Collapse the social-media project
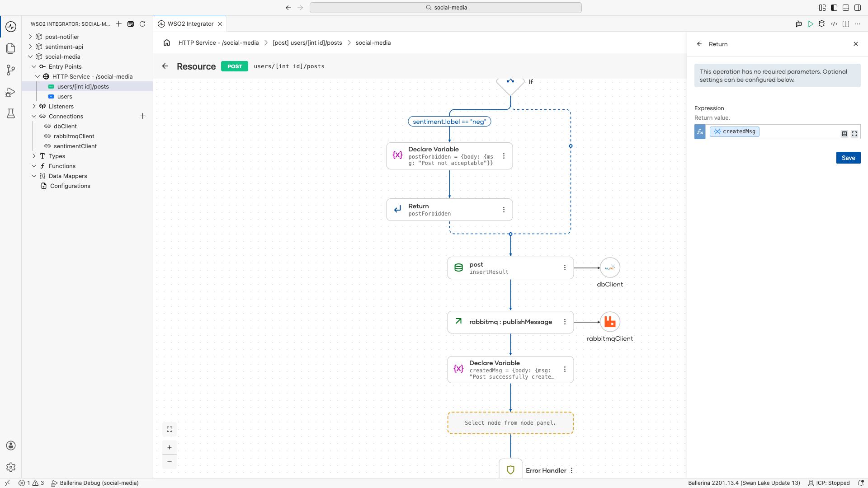Image resolution: width=868 pixels, height=488 pixels. pyautogui.click(x=30, y=56)
